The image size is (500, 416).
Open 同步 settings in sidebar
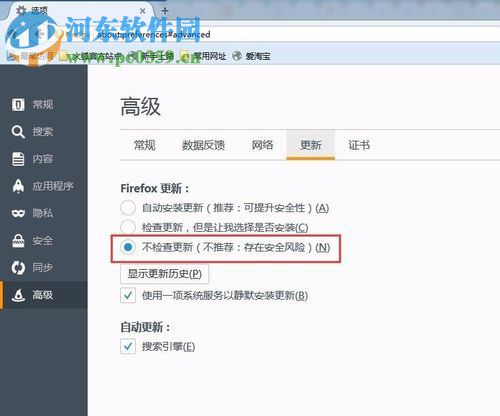tap(43, 268)
